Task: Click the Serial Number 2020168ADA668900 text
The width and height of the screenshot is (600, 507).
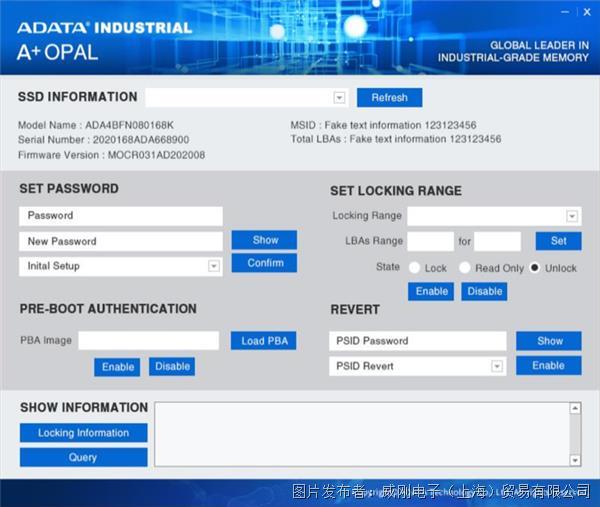Action: pyautogui.click(x=103, y=140)
